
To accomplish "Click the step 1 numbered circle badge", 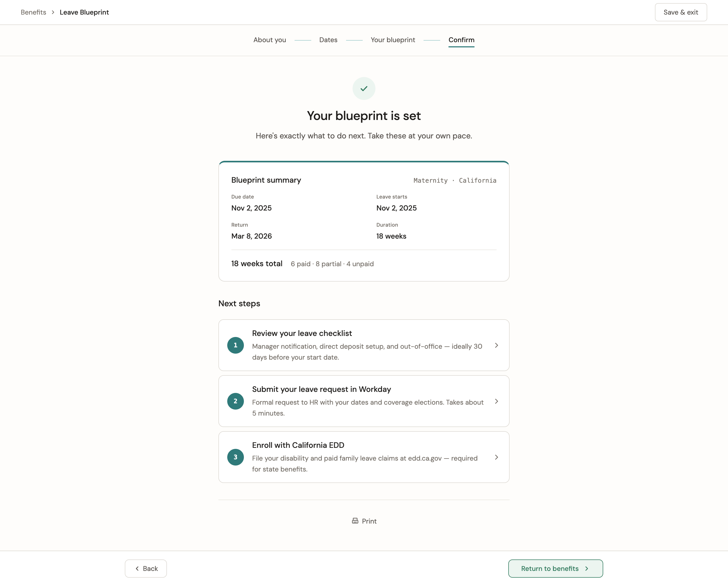I will (235, 345).
